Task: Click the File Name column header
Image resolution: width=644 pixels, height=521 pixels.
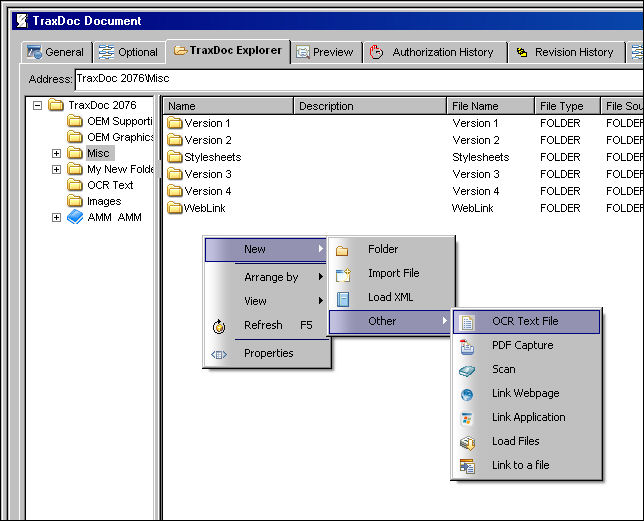Action: (491, 106)
